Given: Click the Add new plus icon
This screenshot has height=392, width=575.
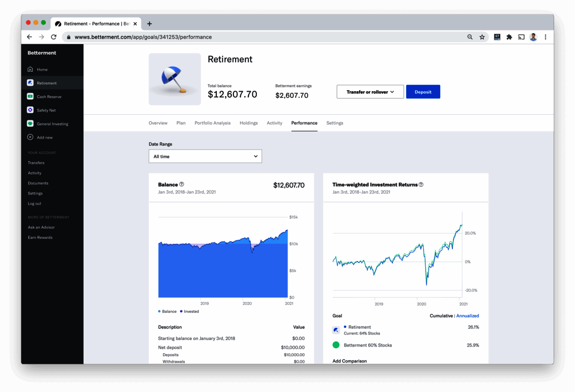Looking at the screenshot, I should (x=30, y=137).
